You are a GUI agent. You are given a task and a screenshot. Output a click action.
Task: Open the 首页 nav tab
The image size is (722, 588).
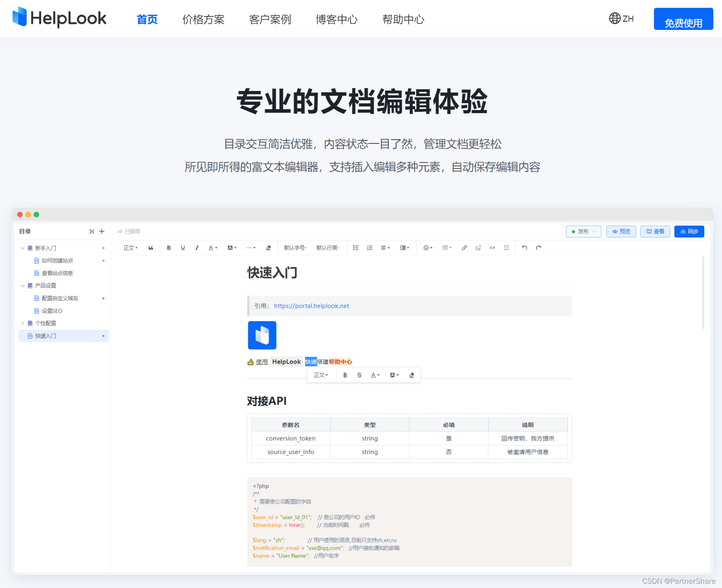coord(147,19)
